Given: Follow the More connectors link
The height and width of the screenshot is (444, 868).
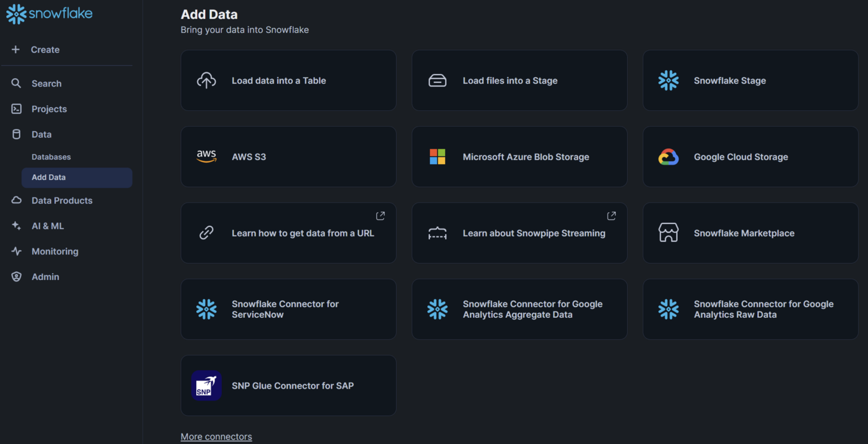Looking at the screenshot, I should point(216,437).
